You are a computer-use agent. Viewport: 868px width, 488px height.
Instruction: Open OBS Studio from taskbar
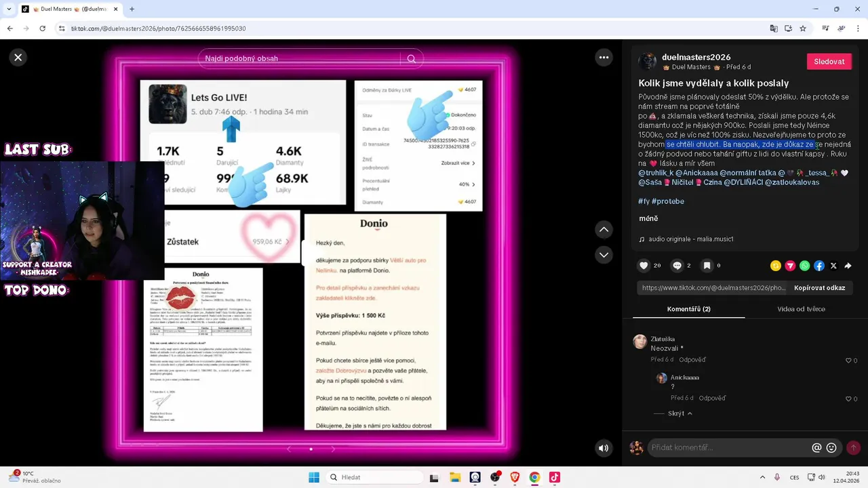(495, 477)
